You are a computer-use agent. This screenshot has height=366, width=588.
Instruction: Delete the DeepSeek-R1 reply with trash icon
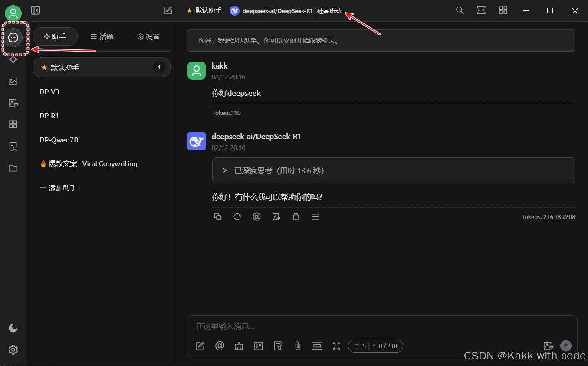296,217
